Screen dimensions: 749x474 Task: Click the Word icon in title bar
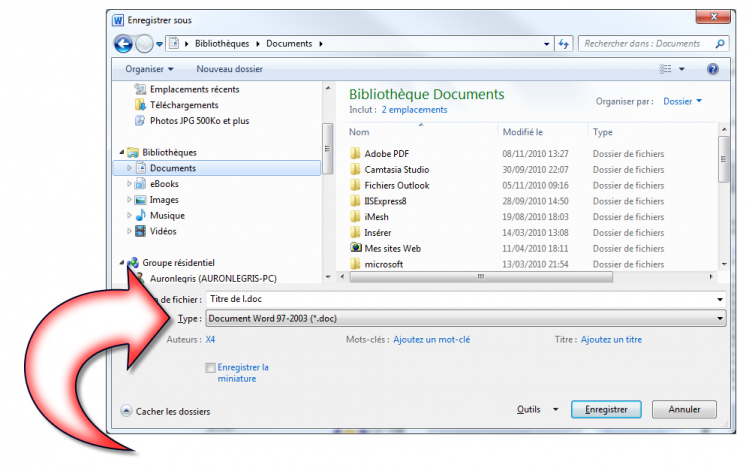(118, 21)
